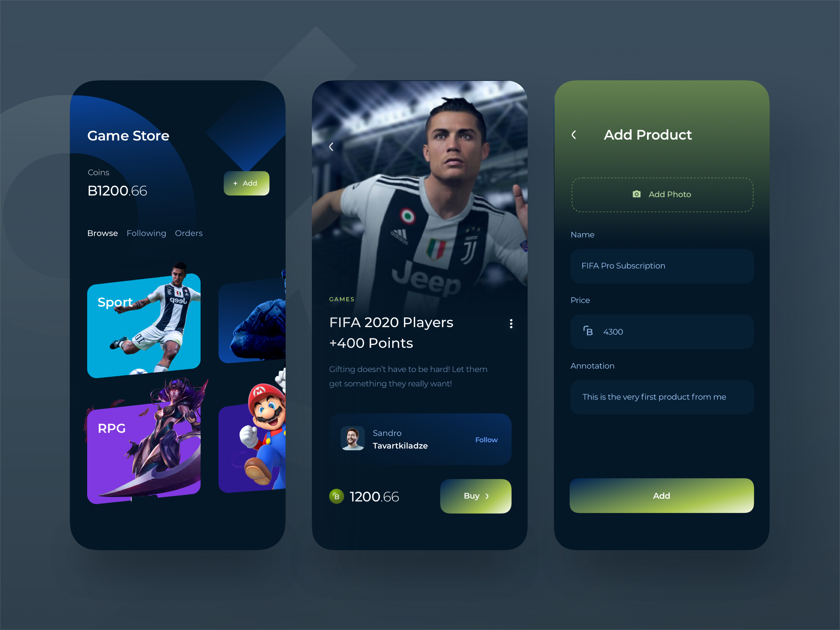This screenshot has height=630, width=840.
Task: Click the back arrow on Add Product screen
Action: click(574, 135)
